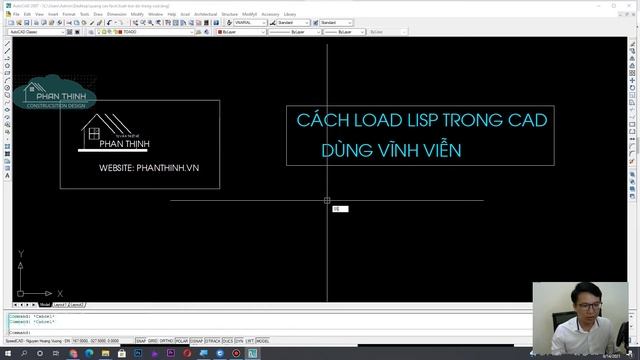Toggle SNAP mode in status bar
This screenshot has width=640, height=360.
140,341
